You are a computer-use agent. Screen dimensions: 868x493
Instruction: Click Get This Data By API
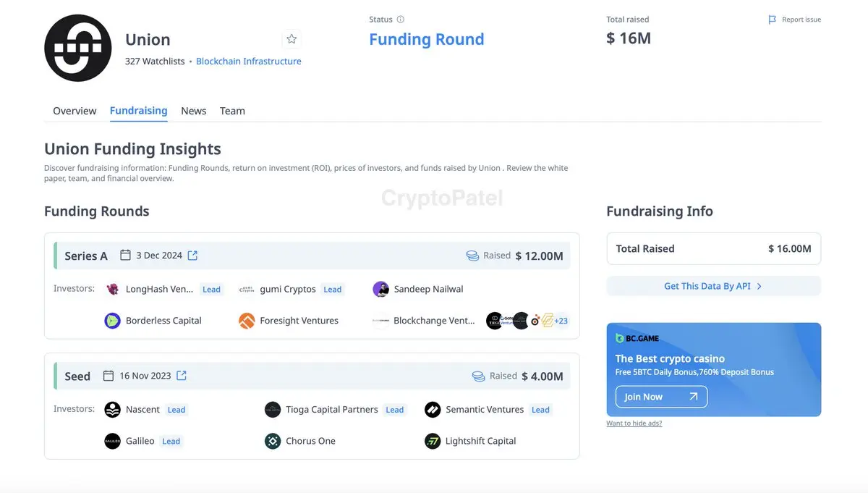click(x=713, y=286)
